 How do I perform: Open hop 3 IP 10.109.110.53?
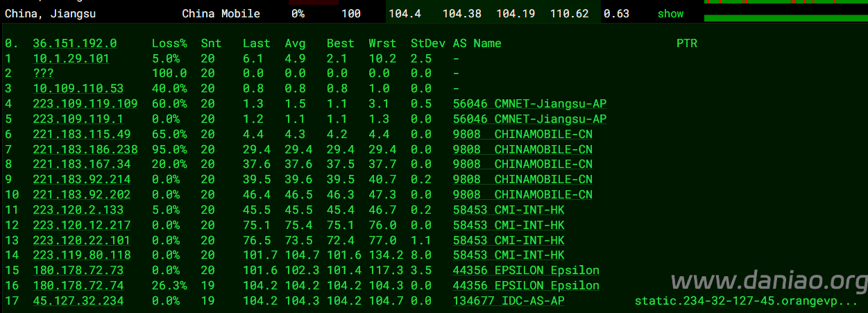(78, 89)
